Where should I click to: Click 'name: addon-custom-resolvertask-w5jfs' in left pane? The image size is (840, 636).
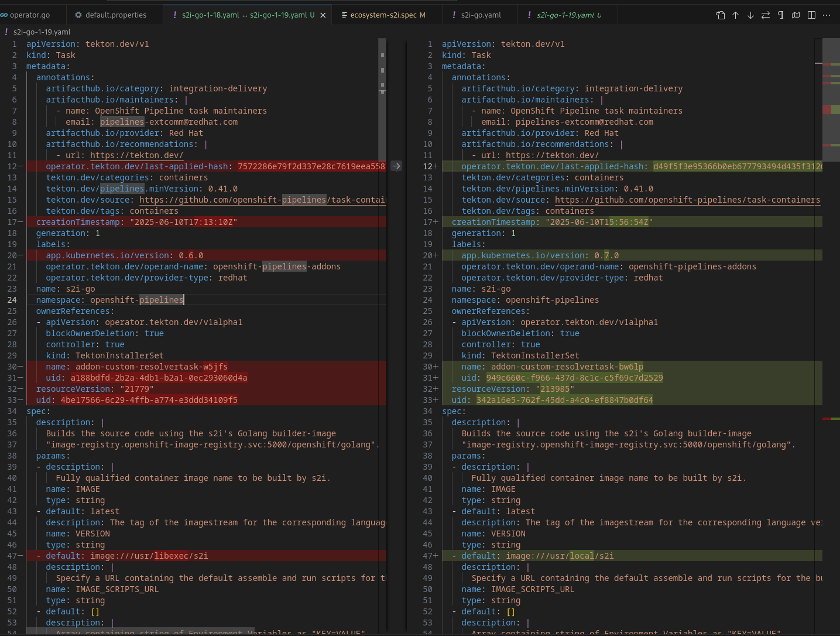137,367
